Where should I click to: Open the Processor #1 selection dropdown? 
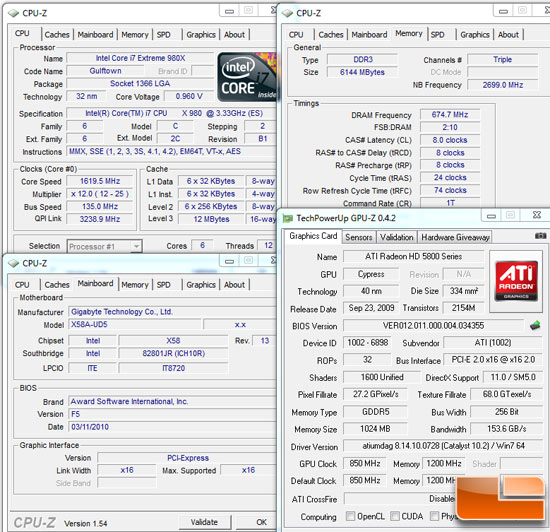105,247
